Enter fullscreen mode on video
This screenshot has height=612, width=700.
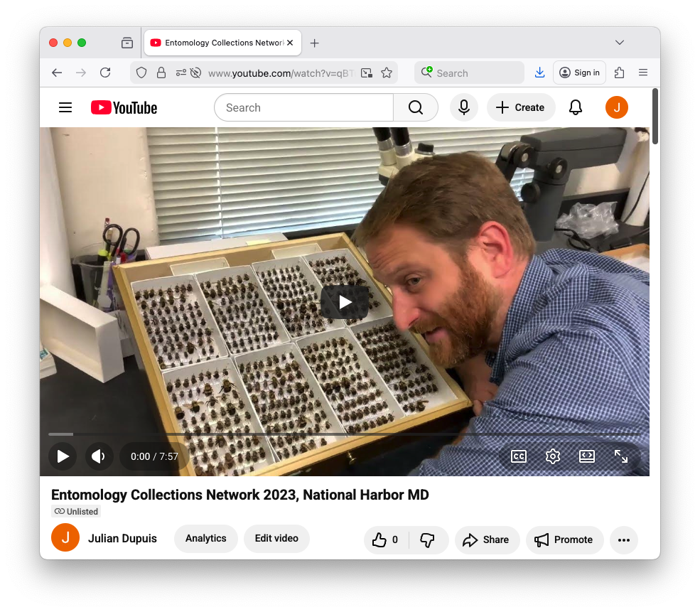click(x=621, y=456)
